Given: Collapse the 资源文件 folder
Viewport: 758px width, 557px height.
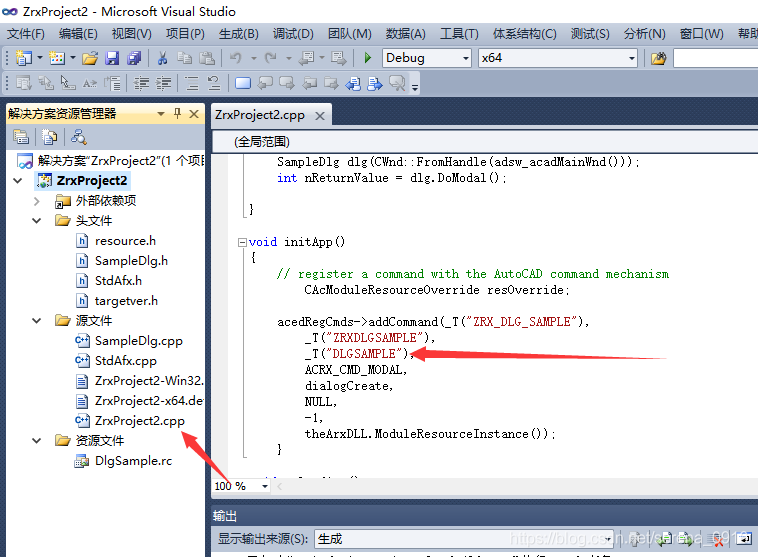Looking at the screenshot, I should tap(37, 440).
